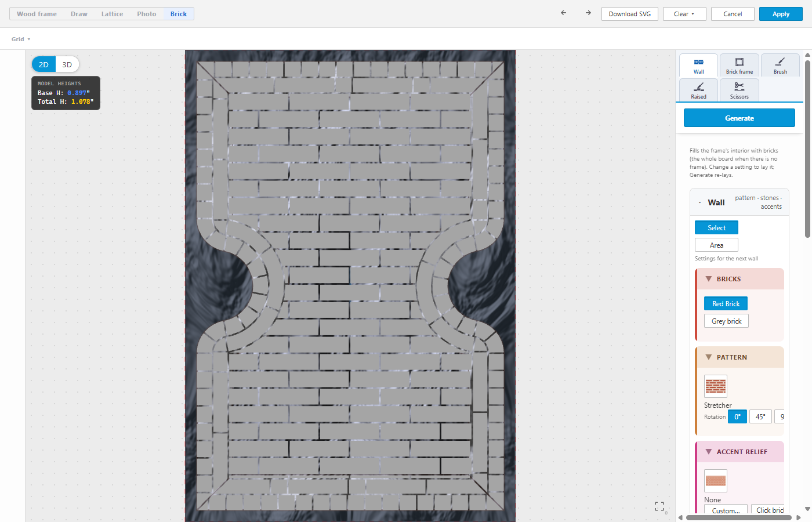Click the Custom... accent button
The height and width of the screenshot is (522, 812).
click(x=726, y=510)
